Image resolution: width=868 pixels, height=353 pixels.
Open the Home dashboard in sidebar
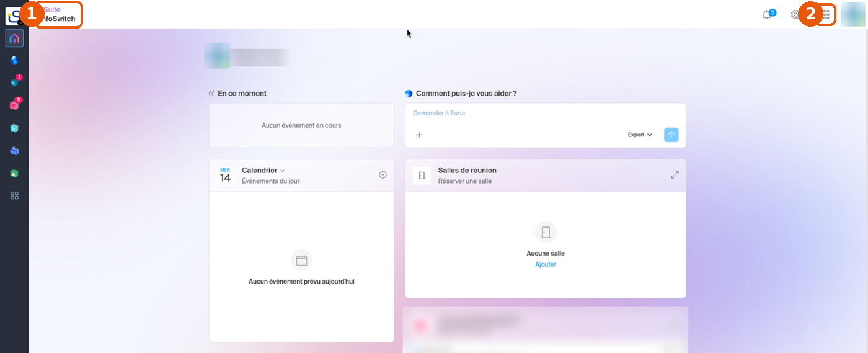pyautogui.click(x=14, y=38)
